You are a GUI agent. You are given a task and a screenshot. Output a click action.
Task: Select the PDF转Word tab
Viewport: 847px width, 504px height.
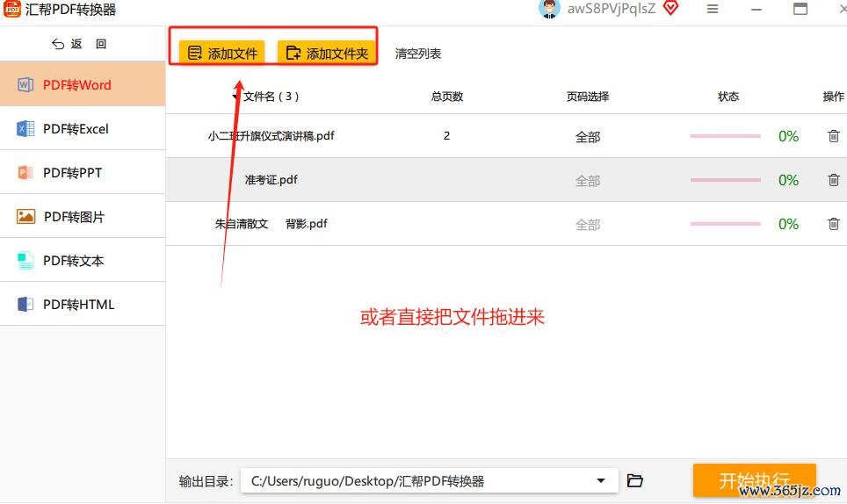coord(83,84)
